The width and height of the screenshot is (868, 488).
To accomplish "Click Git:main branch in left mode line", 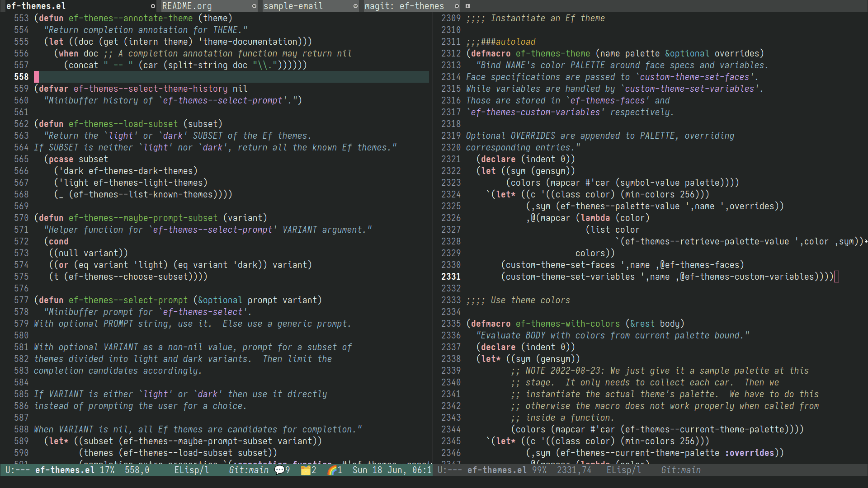I will coord(249,470).
